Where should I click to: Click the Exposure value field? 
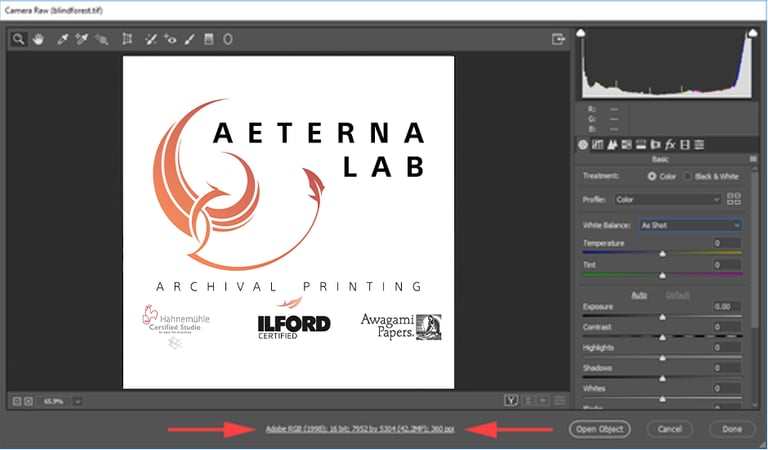click(727, 307)
